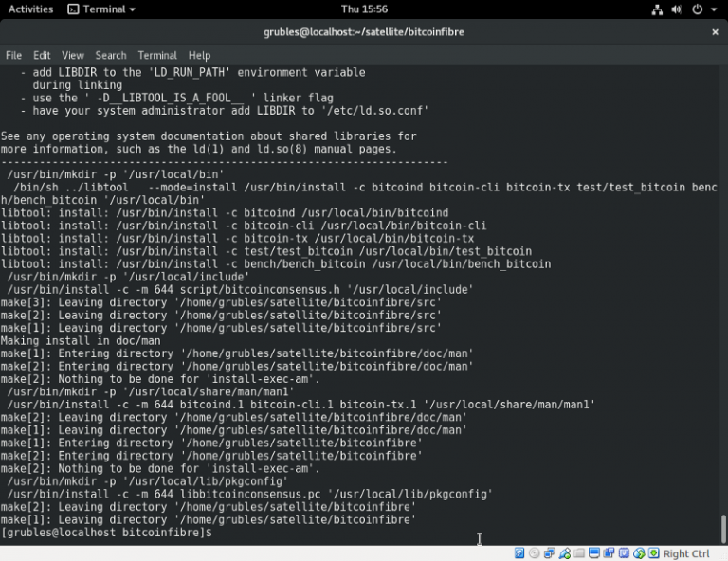Open the Edit menu
728x561 pixels.
[x=42, y=56]
